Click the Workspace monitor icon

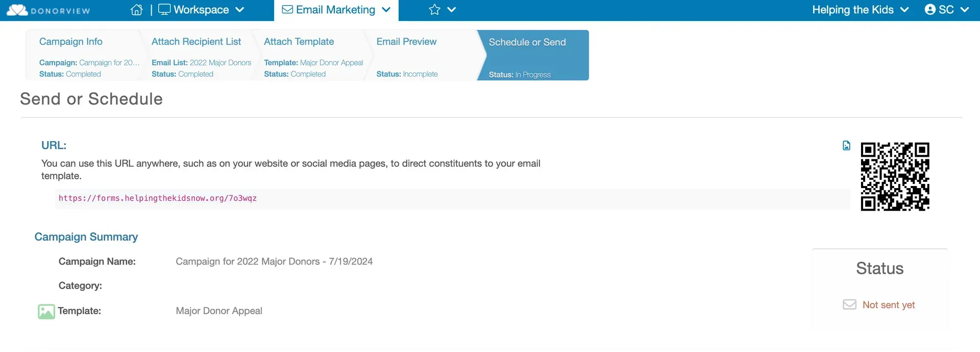[x=164, y=10]
